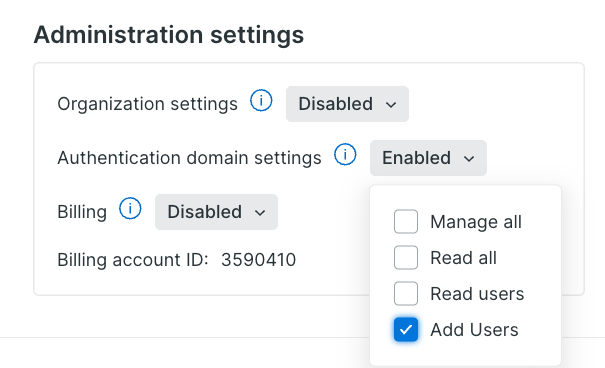Open the Billing Disabled dropdown
Viewport: 605px width, 368px height.
(216, 212)
